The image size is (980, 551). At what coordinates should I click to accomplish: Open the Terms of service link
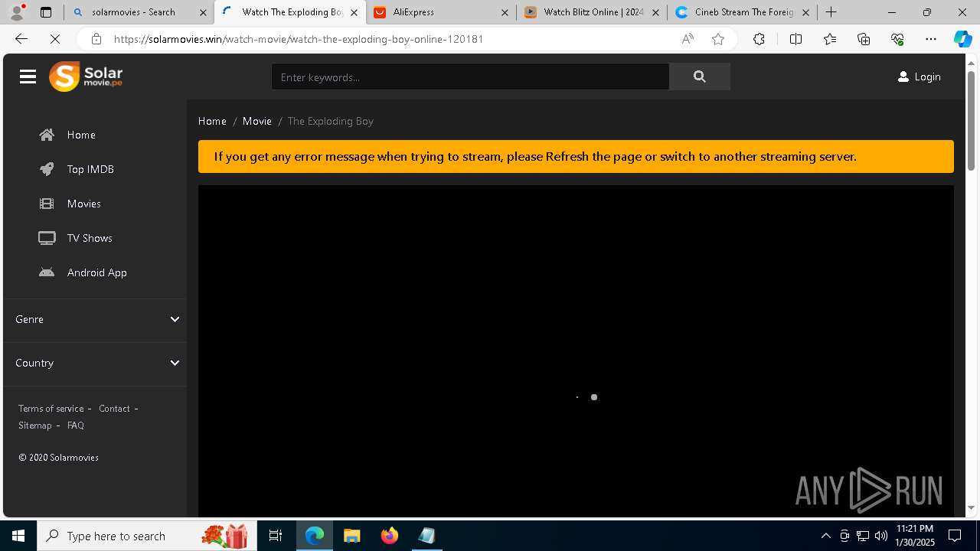[51, 409]
